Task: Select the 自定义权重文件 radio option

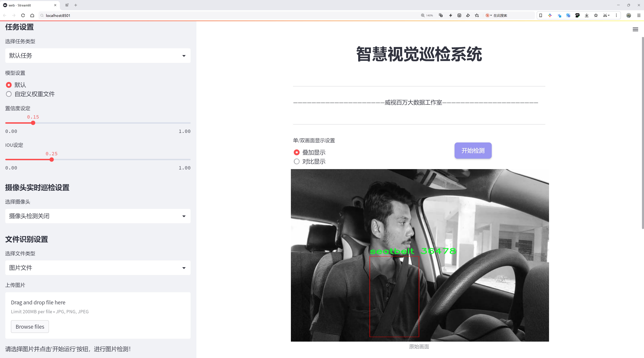Action: (9, 94)
